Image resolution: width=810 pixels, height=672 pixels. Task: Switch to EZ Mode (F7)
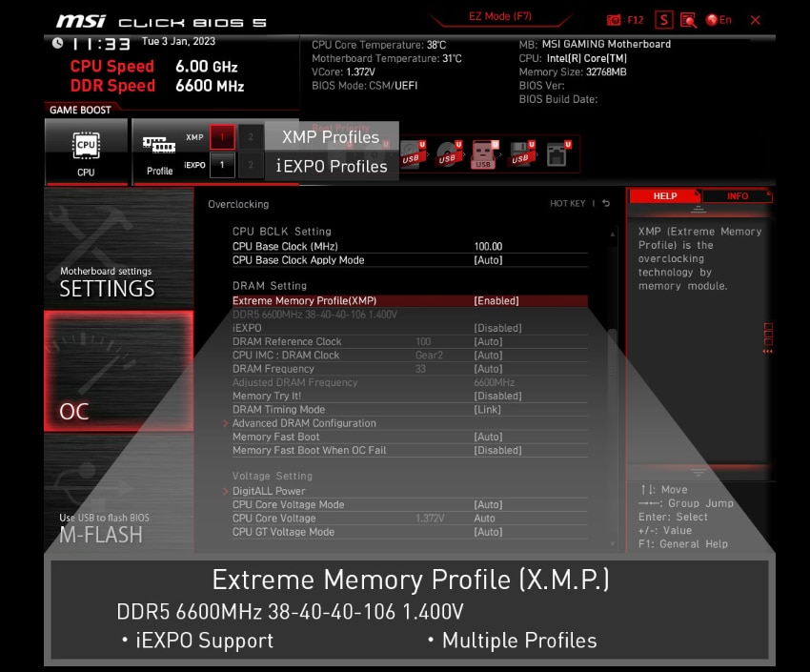[x=500, y=16]
